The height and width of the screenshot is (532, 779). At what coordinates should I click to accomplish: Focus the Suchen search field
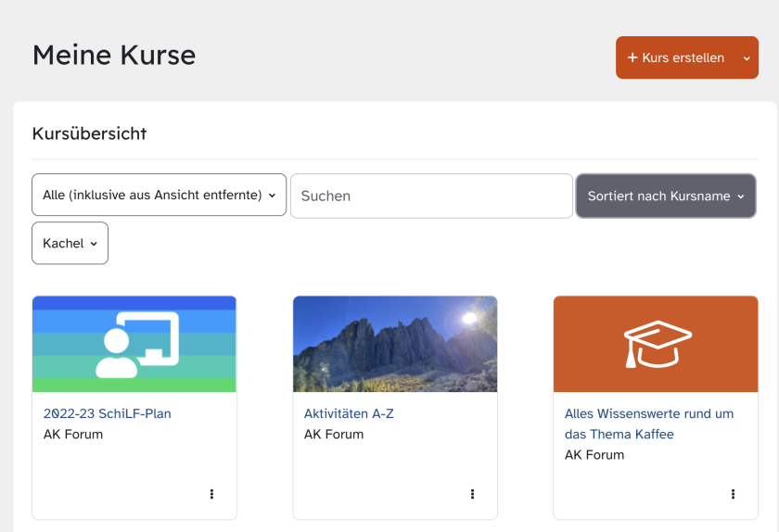[x=431, y=196]
